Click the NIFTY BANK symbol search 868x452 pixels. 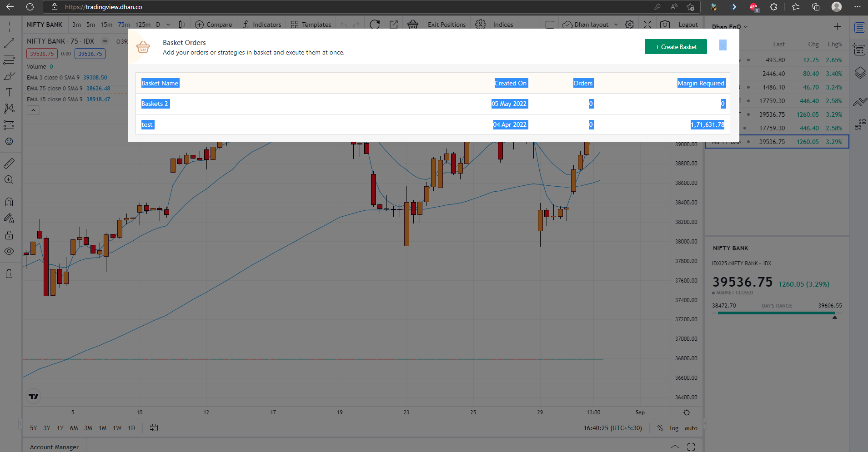(x=45, y=25)
